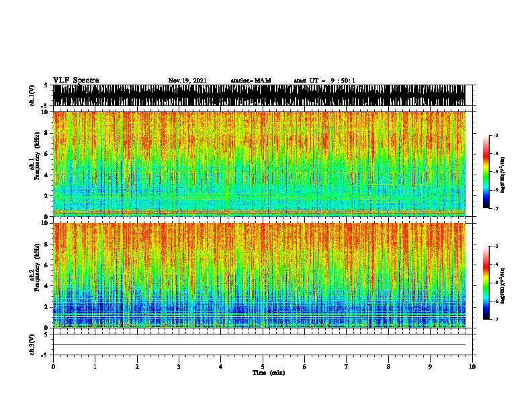Click the ch.2 color scale PSD unit label

pos(502,285)
